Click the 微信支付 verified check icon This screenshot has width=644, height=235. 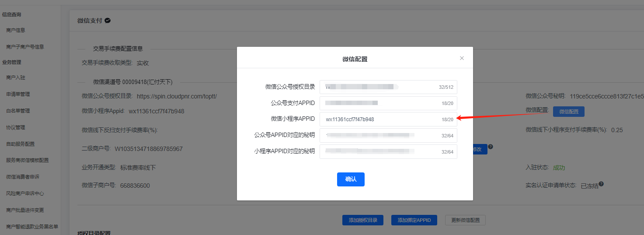tap(108, 21)
